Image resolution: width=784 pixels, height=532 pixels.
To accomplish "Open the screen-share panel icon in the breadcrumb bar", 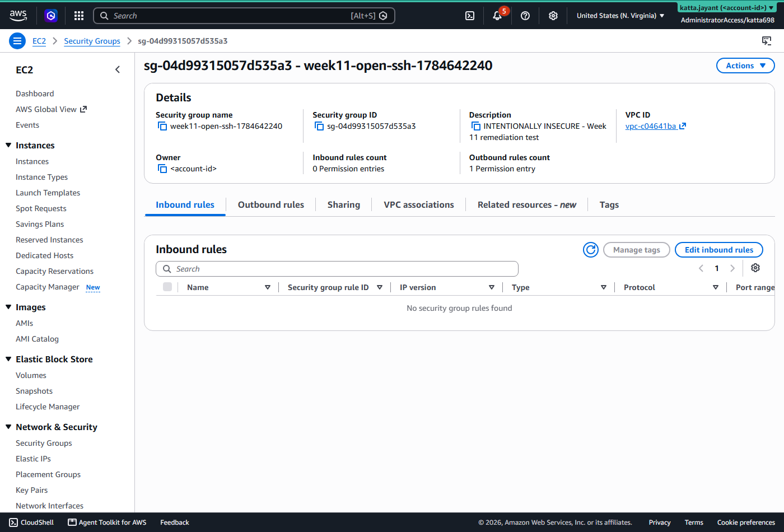I will (767, 41).
